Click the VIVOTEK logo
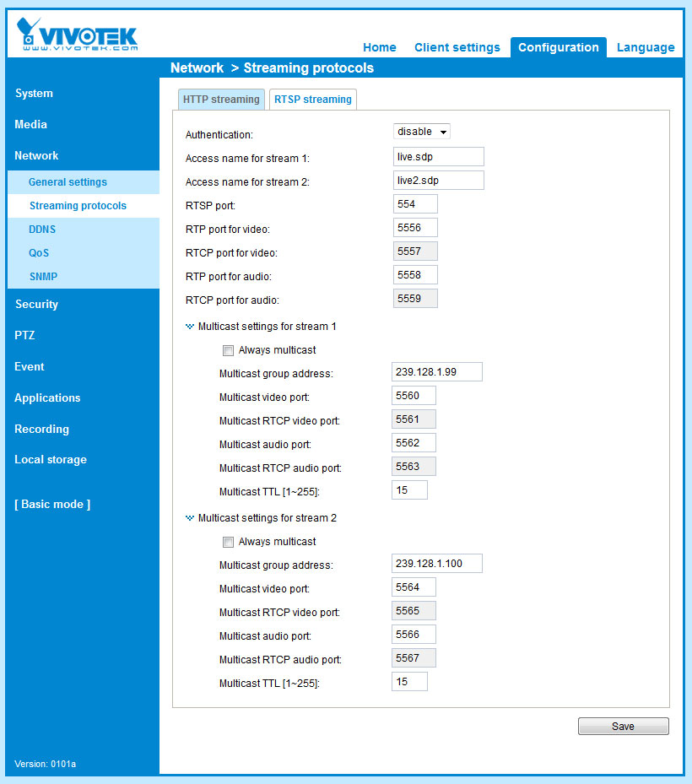 (77, 34)
